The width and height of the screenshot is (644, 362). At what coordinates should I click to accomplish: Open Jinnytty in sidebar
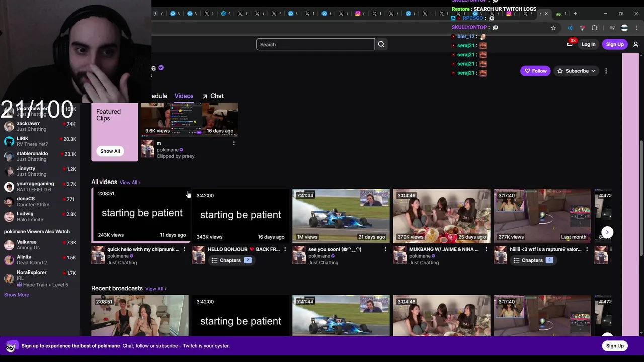click(40, 171)
